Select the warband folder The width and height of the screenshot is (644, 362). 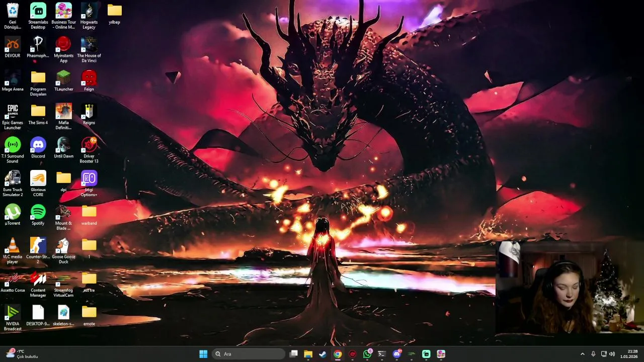pyautogui.click(x=89, y=215)
